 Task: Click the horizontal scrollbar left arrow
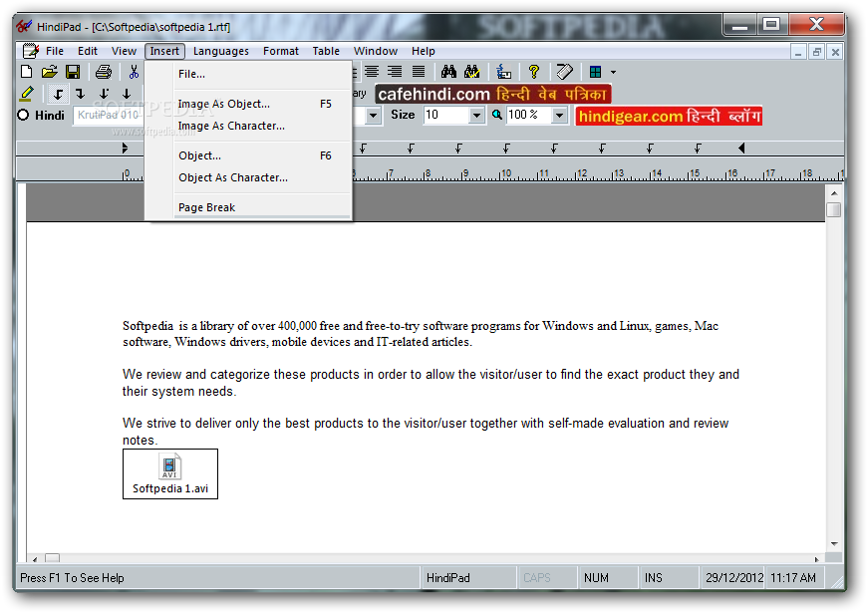tap(35, 559)
